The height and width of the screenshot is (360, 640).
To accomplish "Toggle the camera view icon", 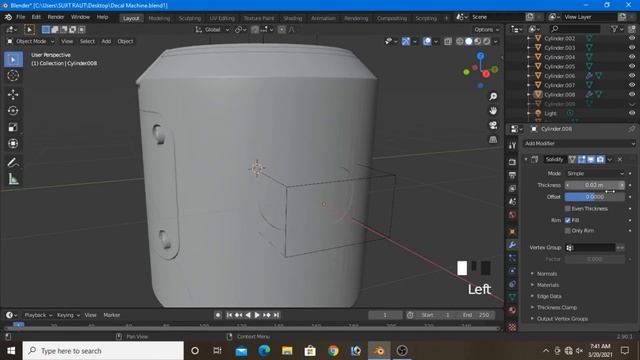I will 493,125.
